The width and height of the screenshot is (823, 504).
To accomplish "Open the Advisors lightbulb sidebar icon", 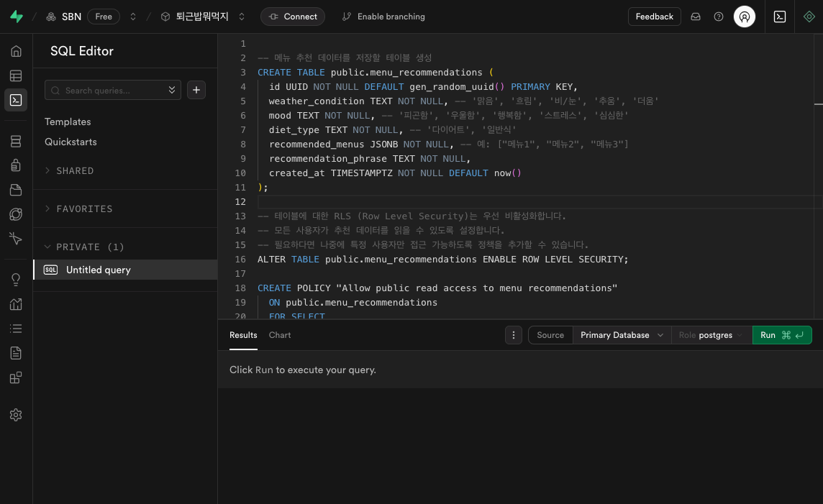I will click(16, 280).
